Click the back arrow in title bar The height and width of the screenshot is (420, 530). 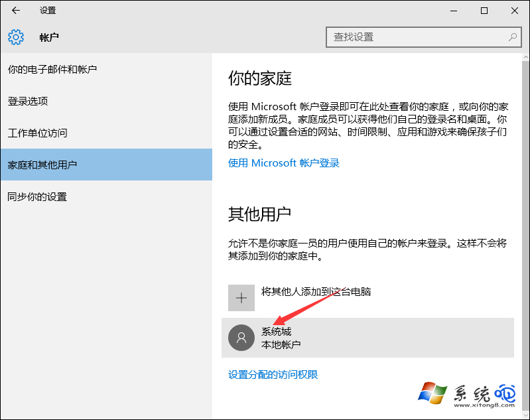click(16, 11)
